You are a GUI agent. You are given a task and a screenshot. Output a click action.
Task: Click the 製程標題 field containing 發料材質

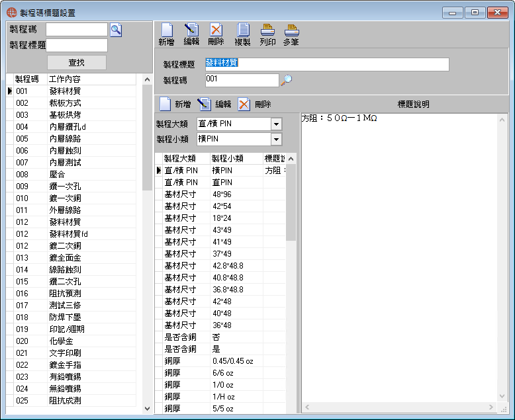pyautogui.click(x=327, y=64)
